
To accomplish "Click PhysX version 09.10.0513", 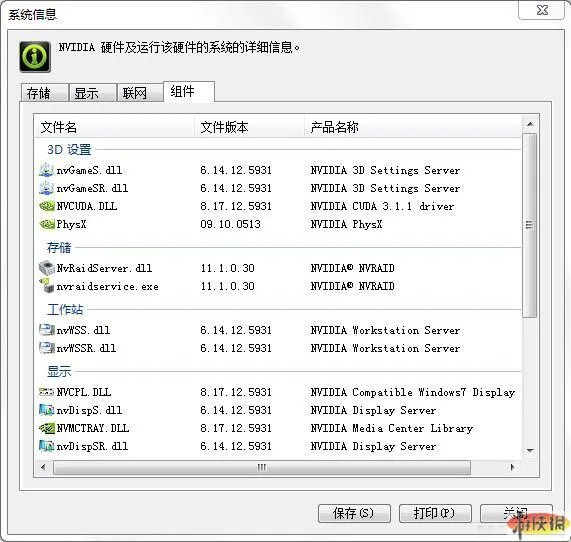I will tap(230, 224).
